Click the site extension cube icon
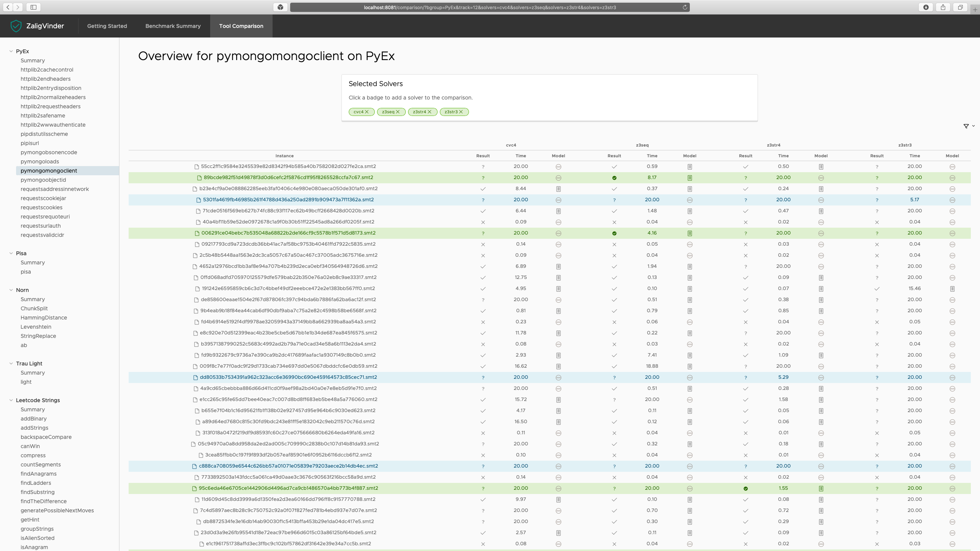Image resolution: width=980 pixels, height=551 pixels. point(281,7)
